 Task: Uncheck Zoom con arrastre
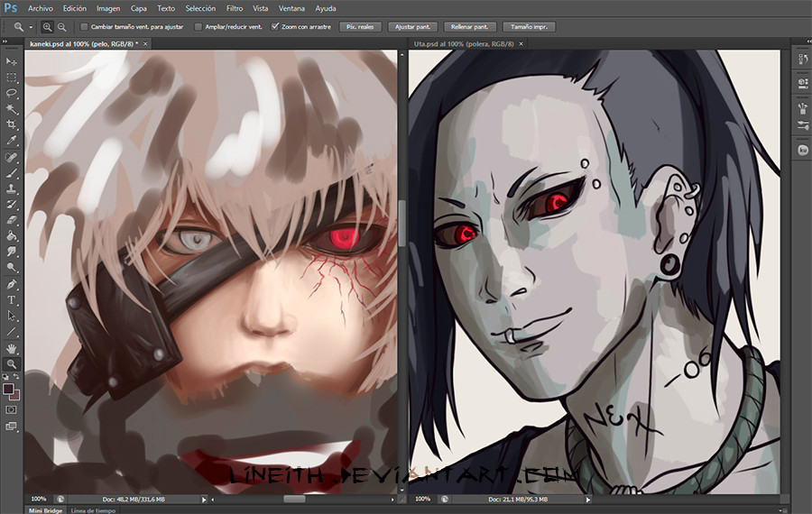click(x=275, y=27)
